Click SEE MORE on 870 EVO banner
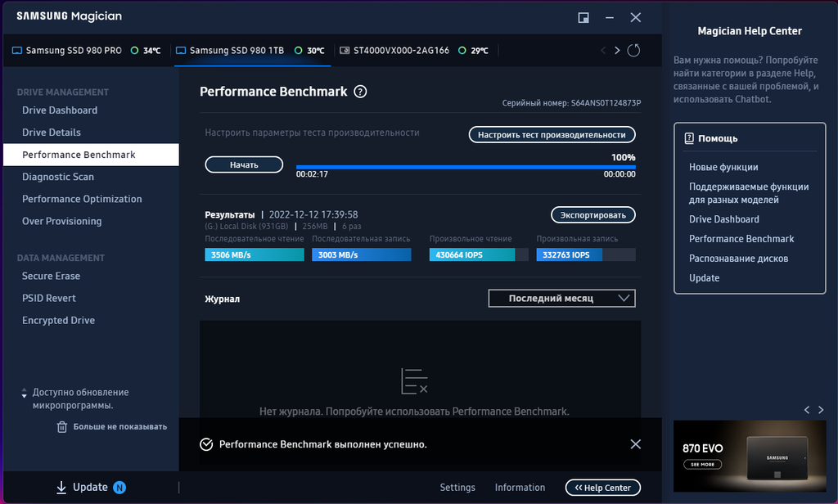 [702, 465]
